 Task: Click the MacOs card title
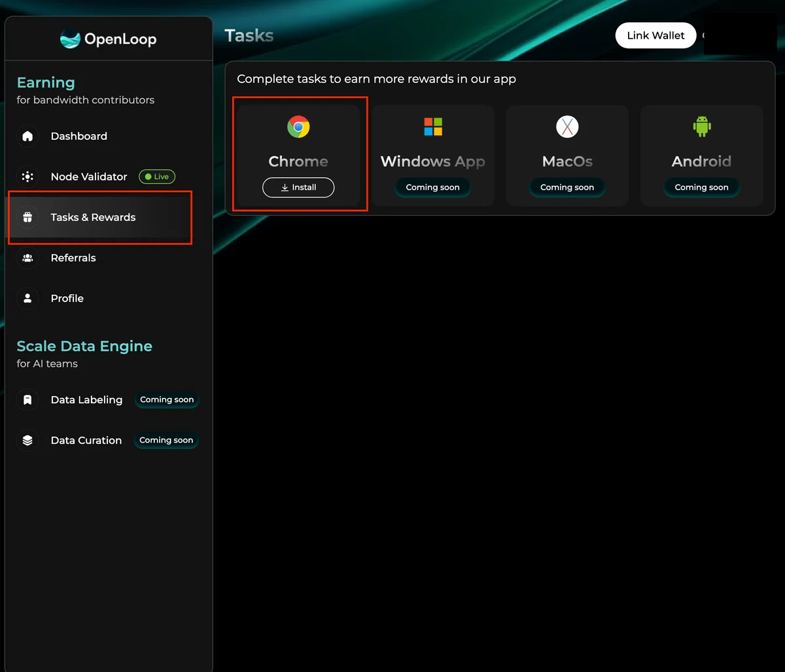567,161
